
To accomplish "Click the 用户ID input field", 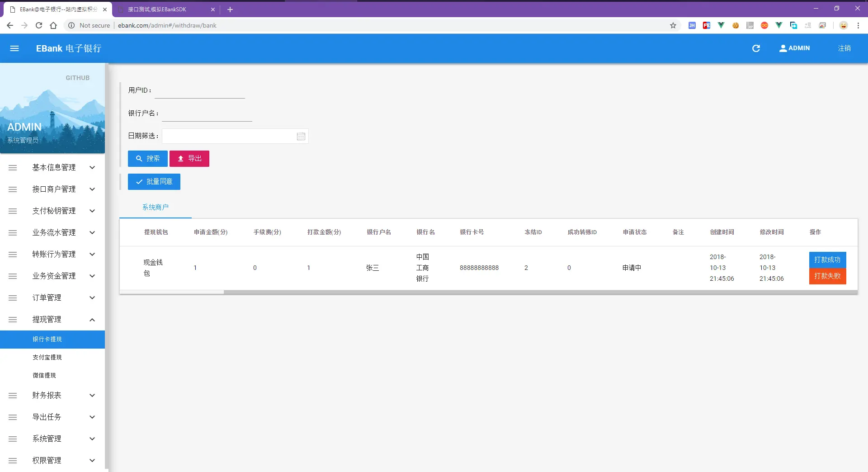I will (200, 90).
